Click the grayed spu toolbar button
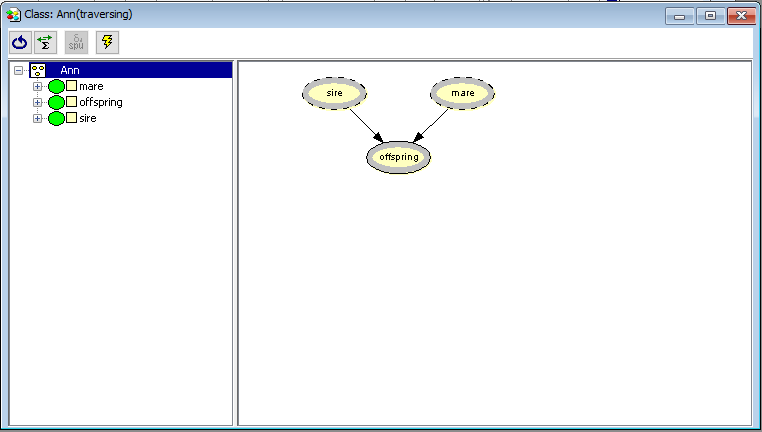The image size is (762, 432). point(76,42)
